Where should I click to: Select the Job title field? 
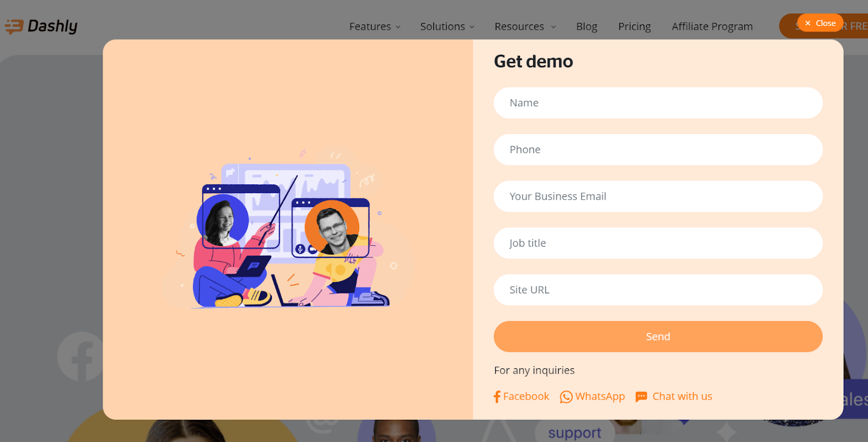(658, 243)
